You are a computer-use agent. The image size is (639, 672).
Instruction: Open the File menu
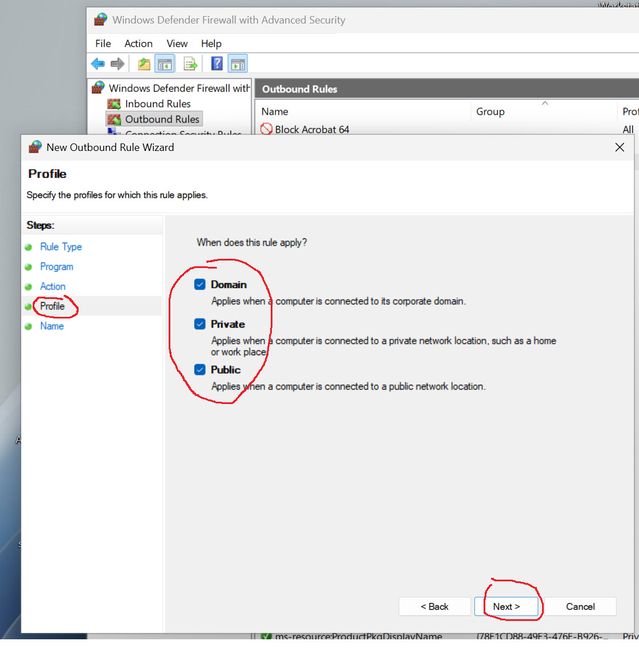tap(103, 44)
